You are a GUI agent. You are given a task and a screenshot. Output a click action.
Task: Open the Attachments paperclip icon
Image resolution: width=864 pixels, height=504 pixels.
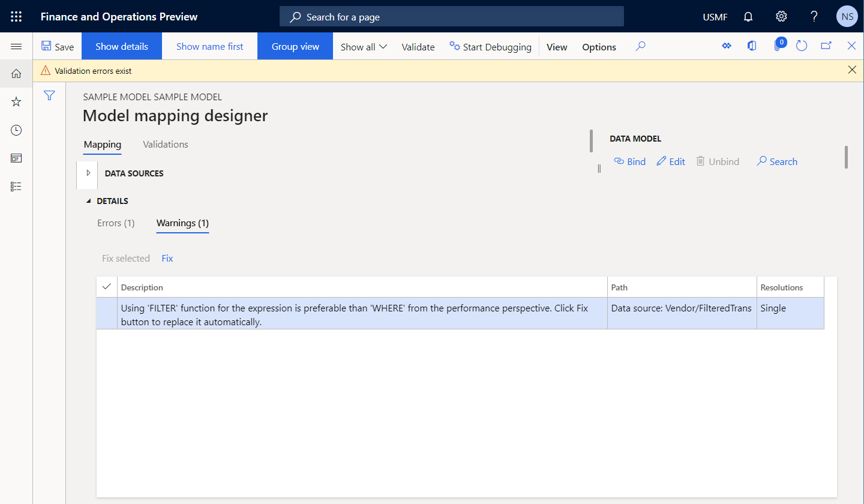click(x=777, y=46)
